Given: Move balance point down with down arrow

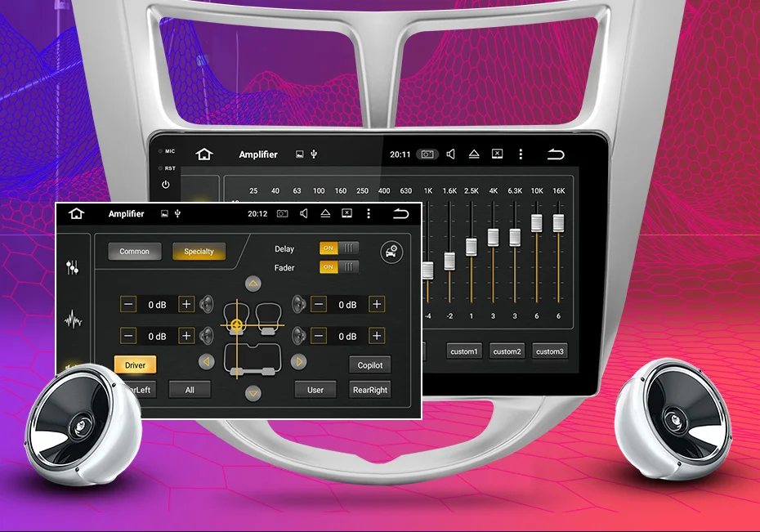Looking at the screenshot, I should [253, 393].
